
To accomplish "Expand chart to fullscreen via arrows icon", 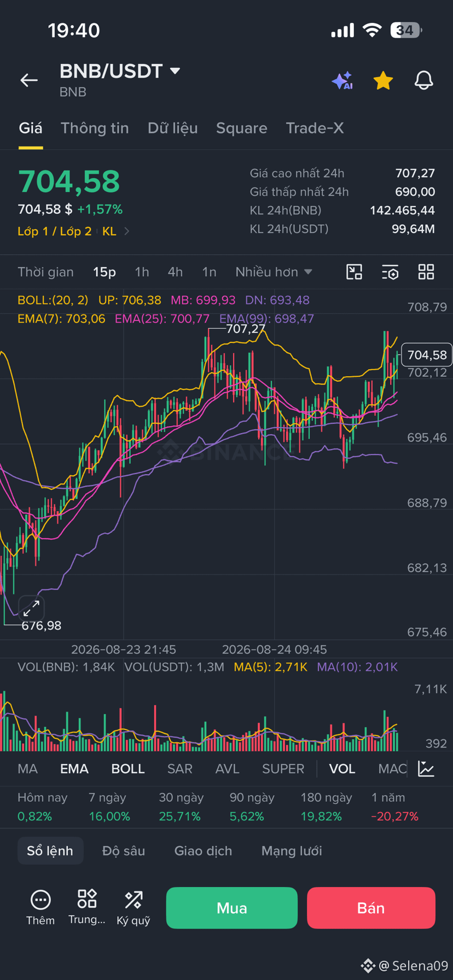I will click(x=31, y=608).
